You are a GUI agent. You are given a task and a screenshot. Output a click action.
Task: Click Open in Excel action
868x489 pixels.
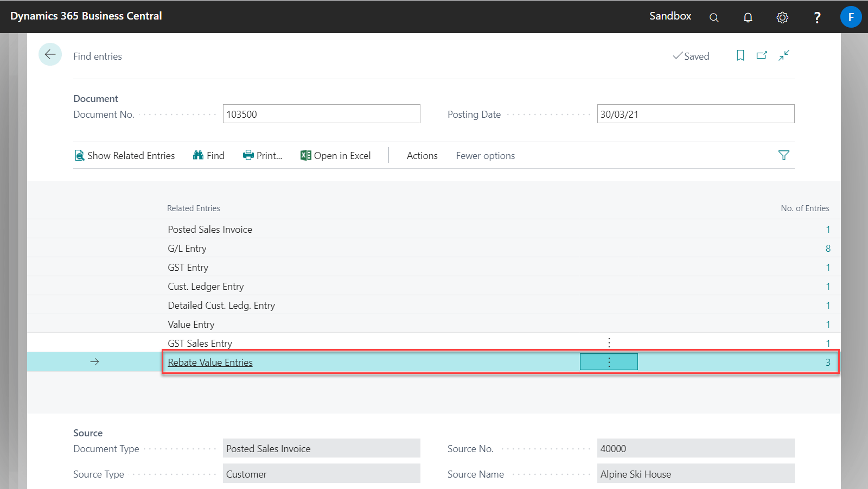click(336, 156)
